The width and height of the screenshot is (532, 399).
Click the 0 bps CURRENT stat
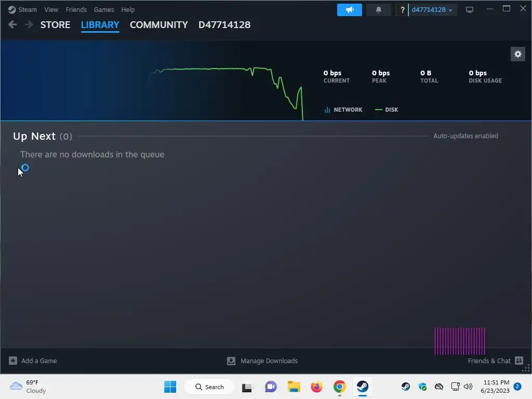coord(336,76)
